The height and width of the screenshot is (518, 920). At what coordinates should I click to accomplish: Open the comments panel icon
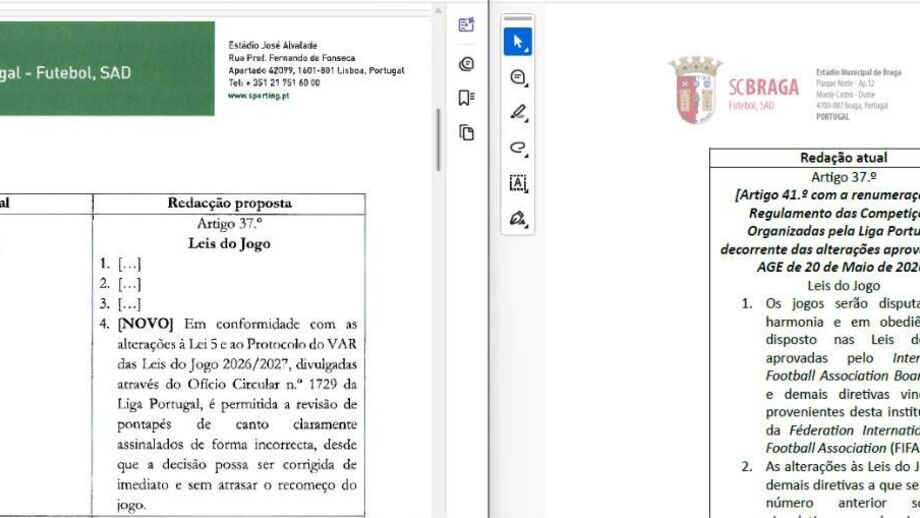pos(466,63)
